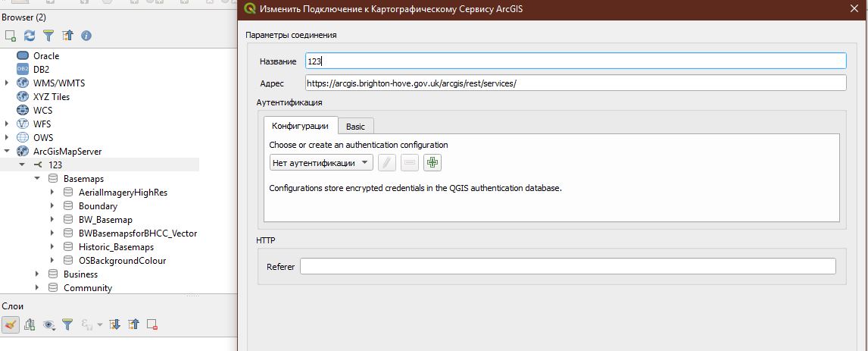Click the XYZ Tiles icon
The width and height of the screenshot is (868, 351).
tap(23, 96)
